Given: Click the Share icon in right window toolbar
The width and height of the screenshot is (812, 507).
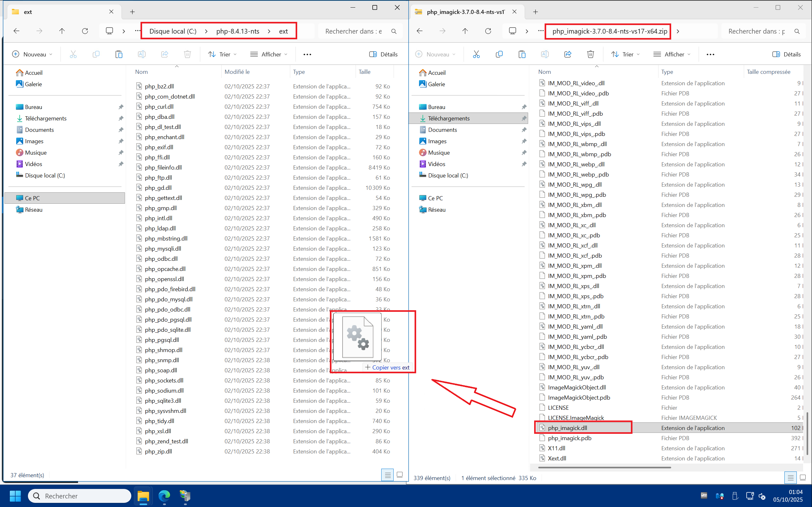Looking at the screenshot, I should pyautogui.click(x=567, y=54).
